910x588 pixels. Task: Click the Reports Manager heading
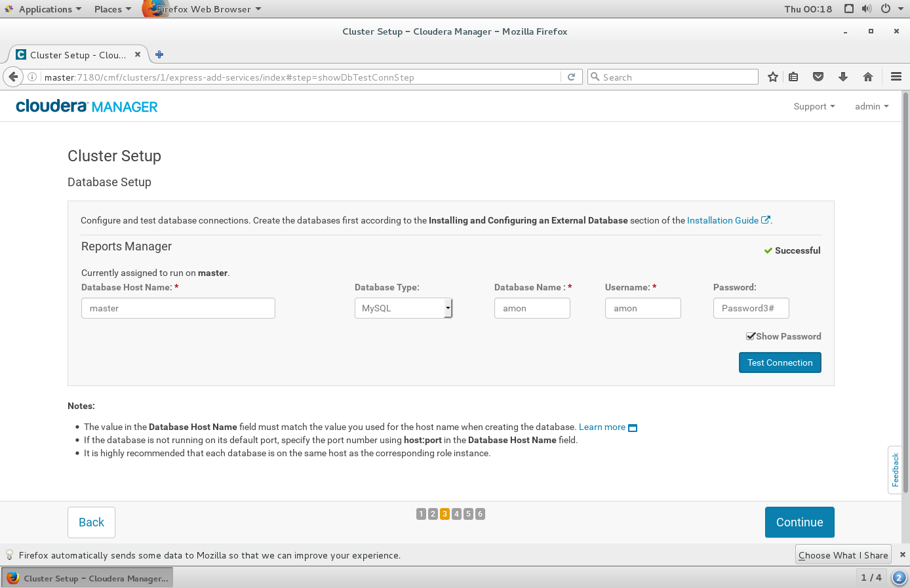pos(127,246)
